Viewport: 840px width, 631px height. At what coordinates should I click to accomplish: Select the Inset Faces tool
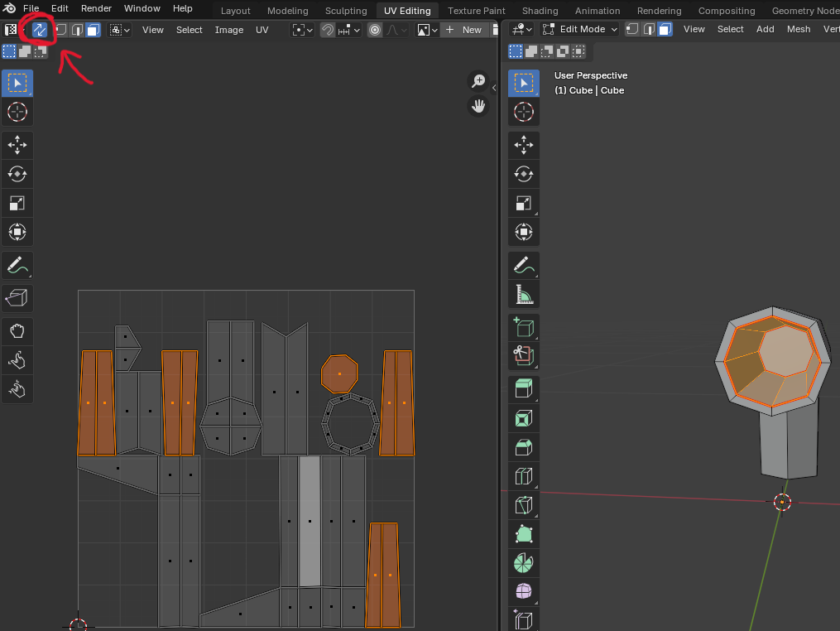click(523, 418)
